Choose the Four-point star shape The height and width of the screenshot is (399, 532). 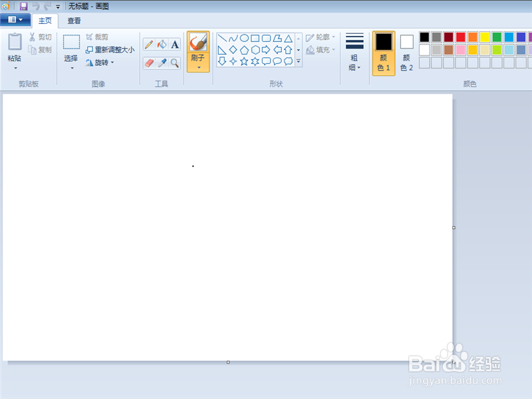tap(233, 61)
